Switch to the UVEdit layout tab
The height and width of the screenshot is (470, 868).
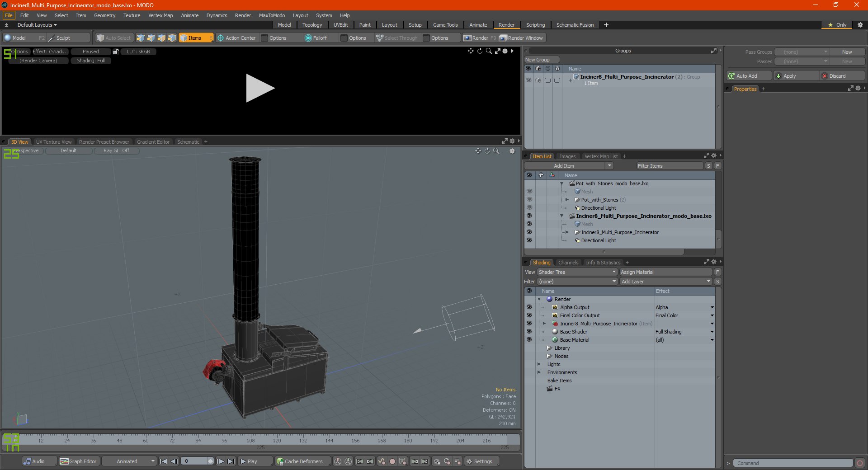pos(340,25)
